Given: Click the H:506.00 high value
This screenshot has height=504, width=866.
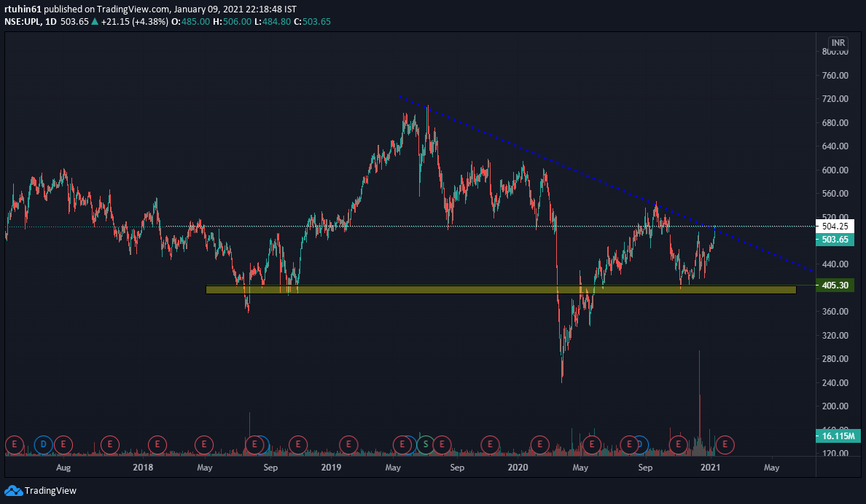Looking at the screenshot, I should pyautogui.click(x=232, y=22).
